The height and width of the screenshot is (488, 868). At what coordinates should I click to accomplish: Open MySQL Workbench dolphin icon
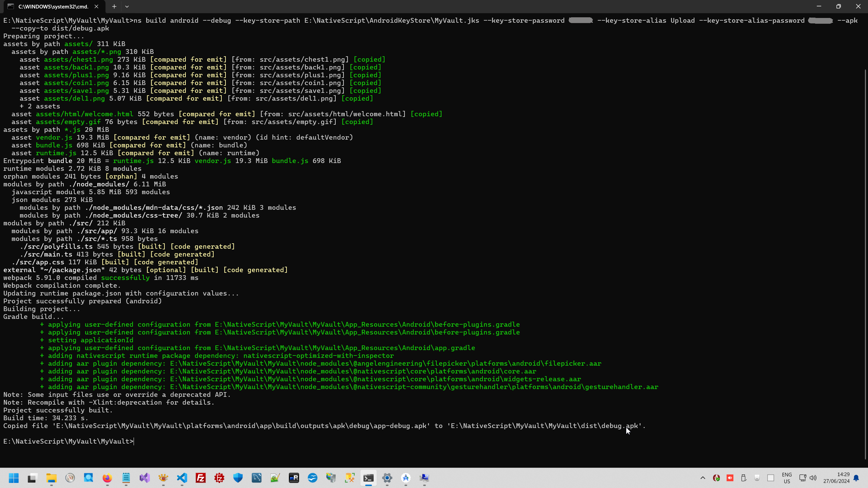click(x=257, y=478)
